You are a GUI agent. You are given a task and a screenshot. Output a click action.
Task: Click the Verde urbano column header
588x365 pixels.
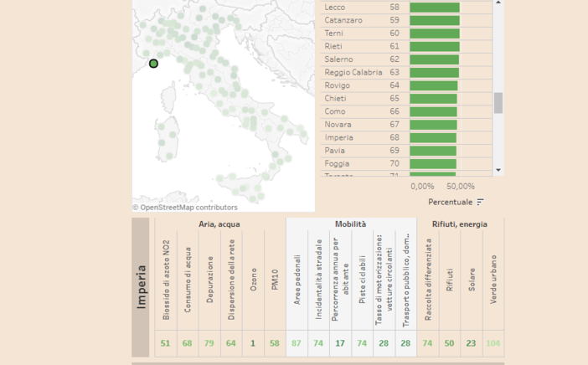[x=493, y=280]
